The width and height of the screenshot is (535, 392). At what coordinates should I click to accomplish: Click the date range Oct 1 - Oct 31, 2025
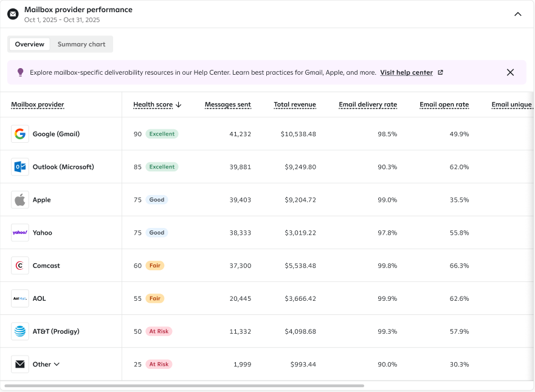click(x=62, y=20)
